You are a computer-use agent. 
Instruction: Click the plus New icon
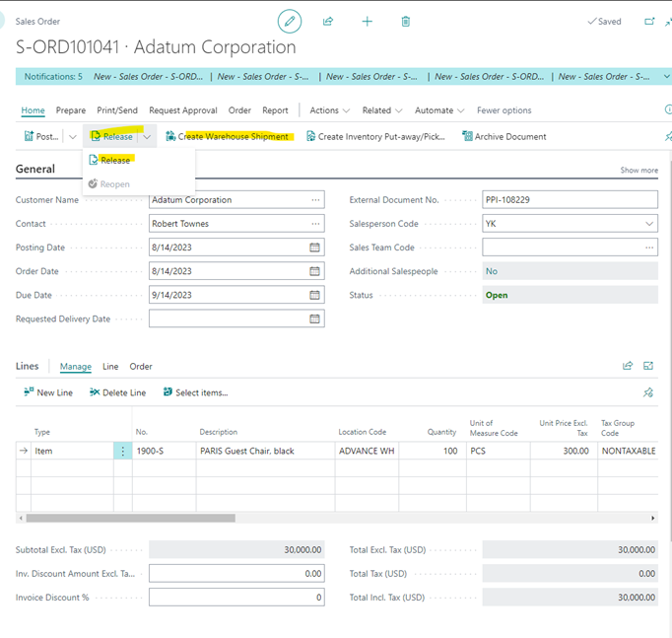367,21
